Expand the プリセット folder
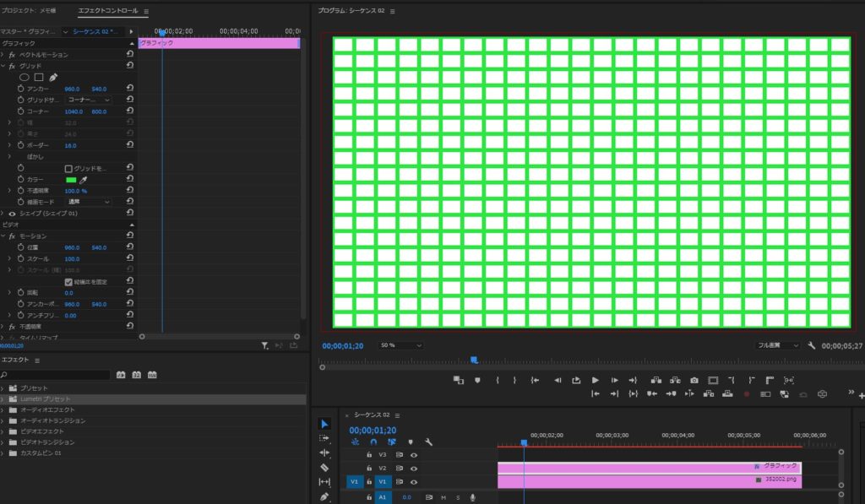This screenshot has height=504, width=865. (x=3, y=388)
